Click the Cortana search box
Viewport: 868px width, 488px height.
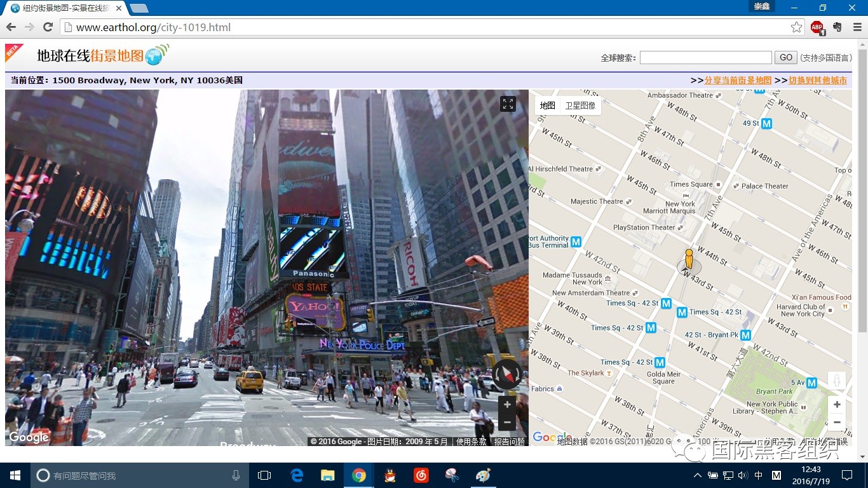pyautogui.click(x=140, y=475)
